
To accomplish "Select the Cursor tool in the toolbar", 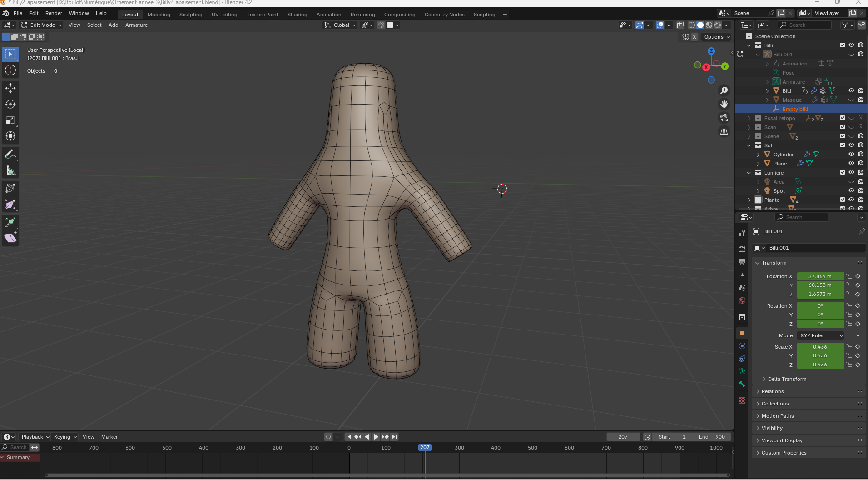I will tap(10, 70).
